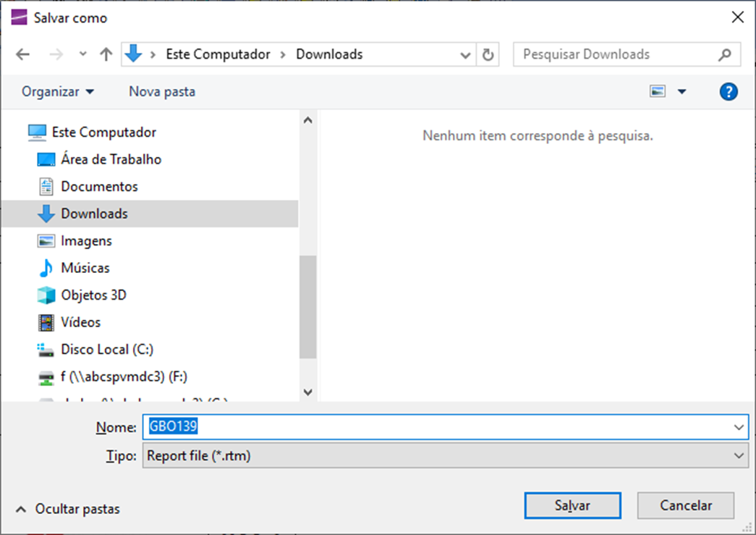Click the Pesquisar Downloads search field
This screenshot has height=535, width=756.
615,55
